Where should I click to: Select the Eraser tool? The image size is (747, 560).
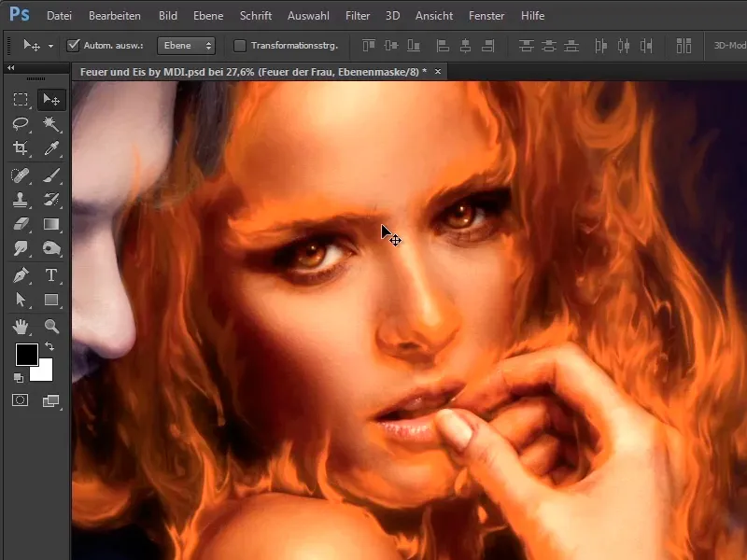point(20,224)
